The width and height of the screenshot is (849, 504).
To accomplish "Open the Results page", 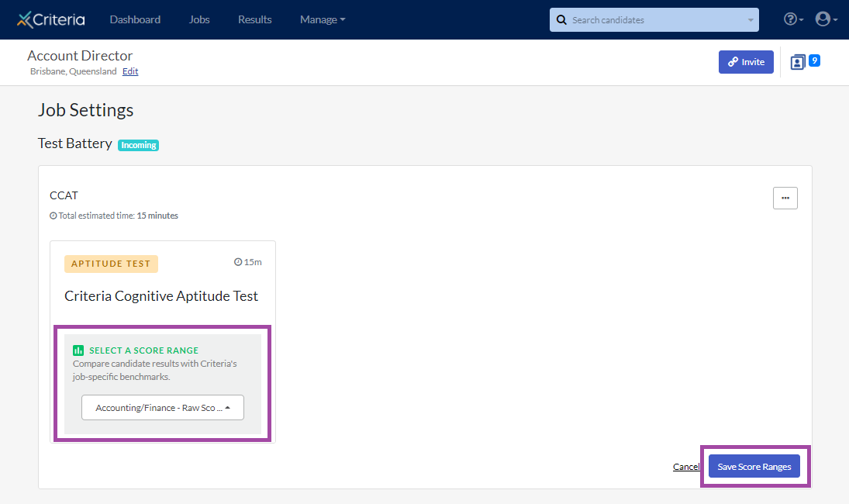I will pos(255,20).
